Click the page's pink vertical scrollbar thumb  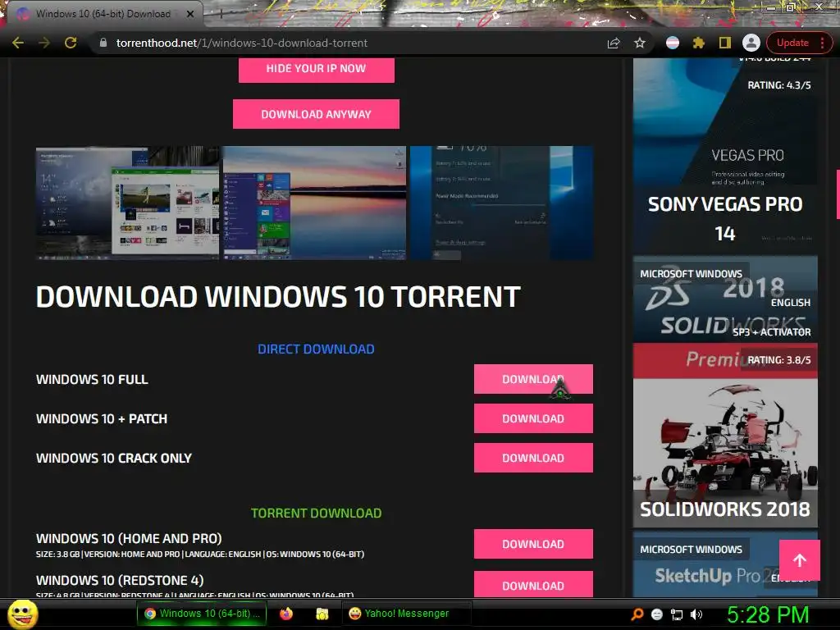(838, 194)
